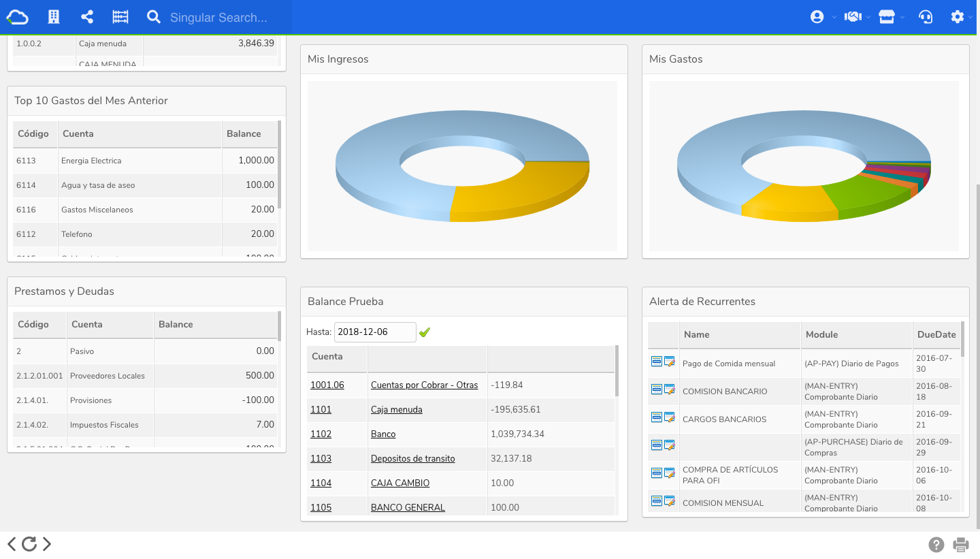Open the abacus calculator icon
Screen dimensions: 980x559
pos(120,17)
